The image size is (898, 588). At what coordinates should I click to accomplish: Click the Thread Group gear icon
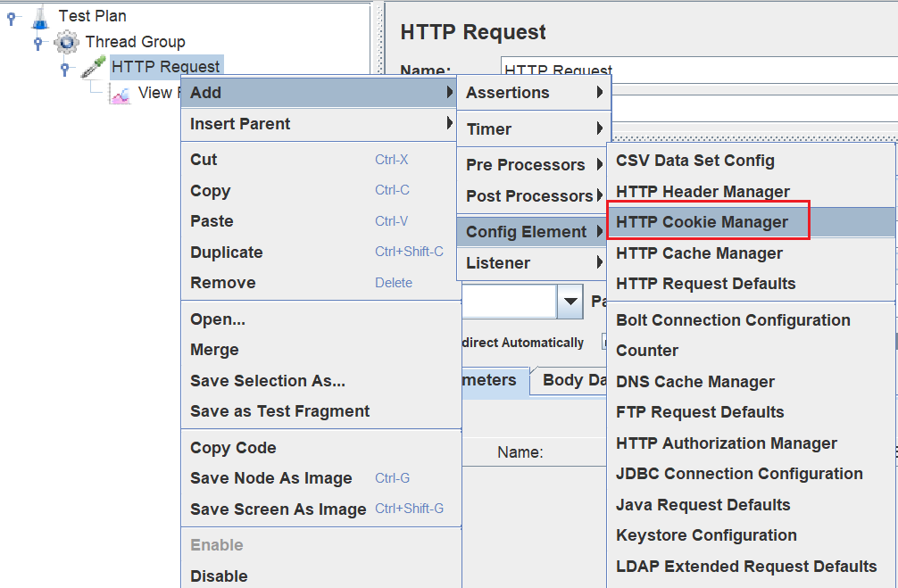pyautogui.click(x=66, y=42)
